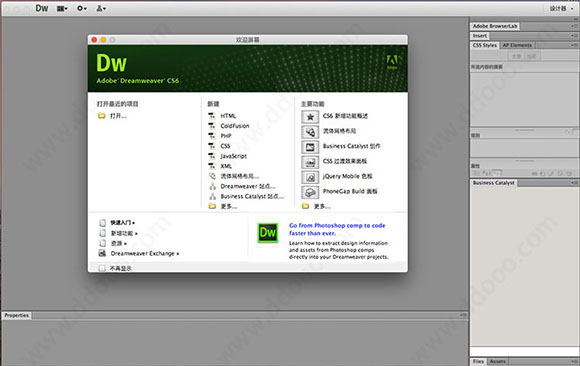This screenshot has width=580, height=366.
Task: Select the Files tab
Action: [478, 361]
